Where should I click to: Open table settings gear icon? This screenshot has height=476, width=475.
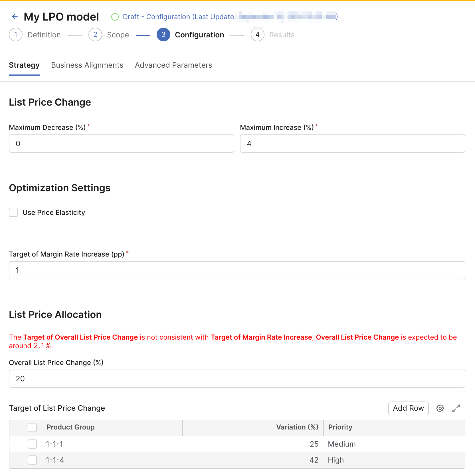(x=440, y=408)
